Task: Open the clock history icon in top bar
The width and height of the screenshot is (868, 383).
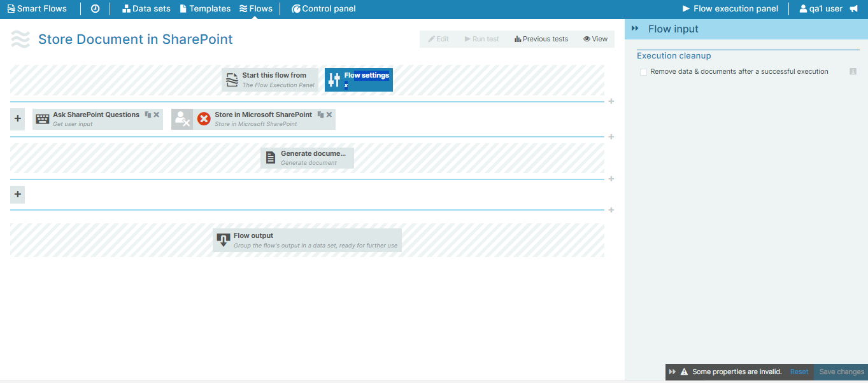Action: click(x=95, y=9)
